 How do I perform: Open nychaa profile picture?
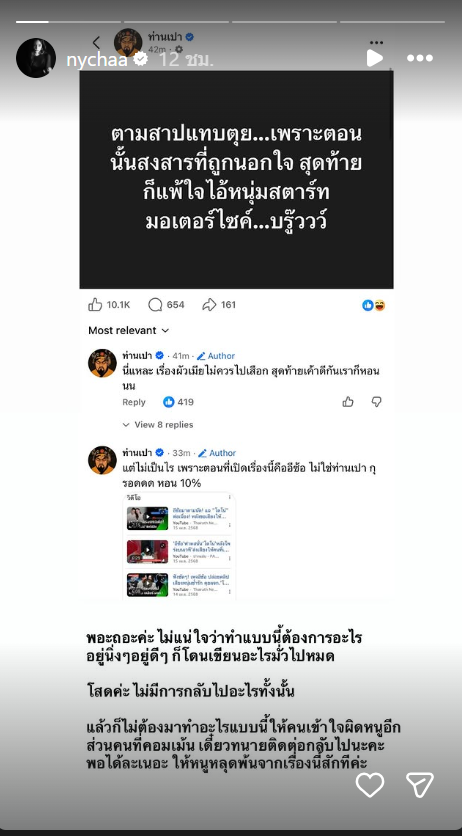click(36, 58)
